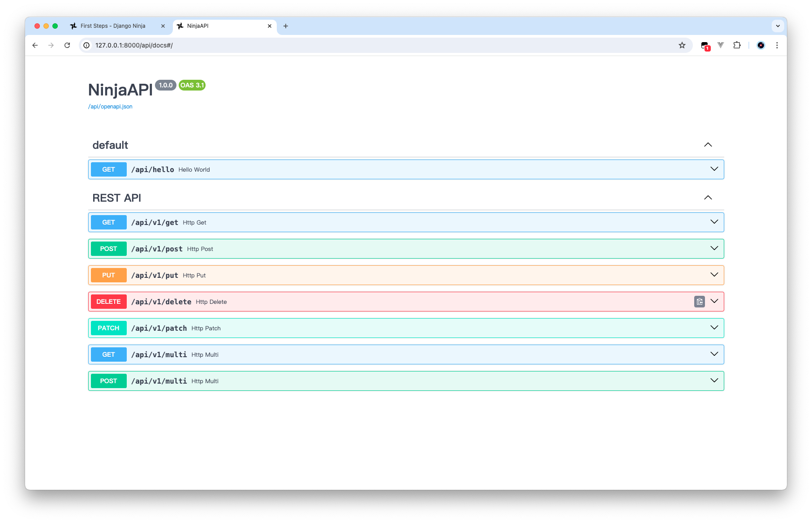Screen dimensions: 812x523
Task: Click the 1.0.0 version badge
Action: [166, 85]
